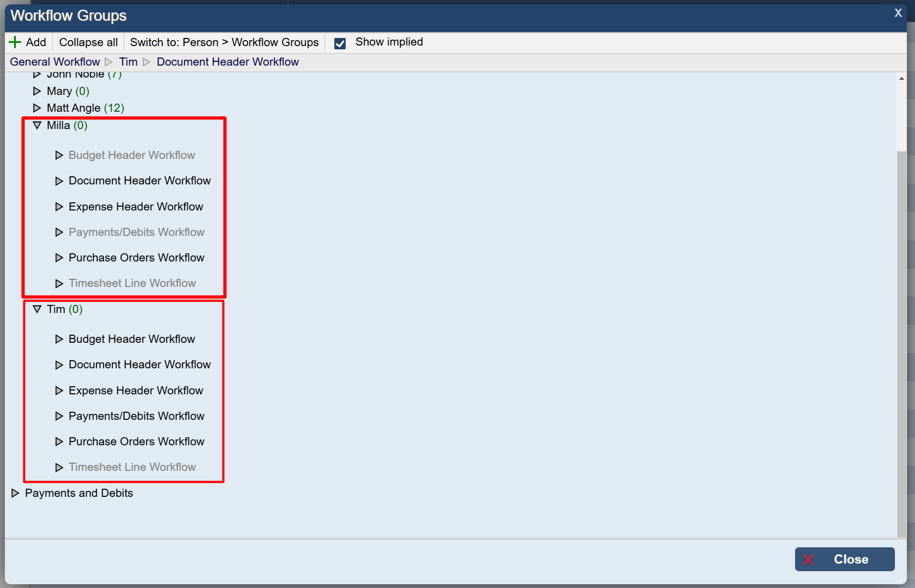Click the Close button
This screenshot has height=588, width=915.
click(844, 559)
